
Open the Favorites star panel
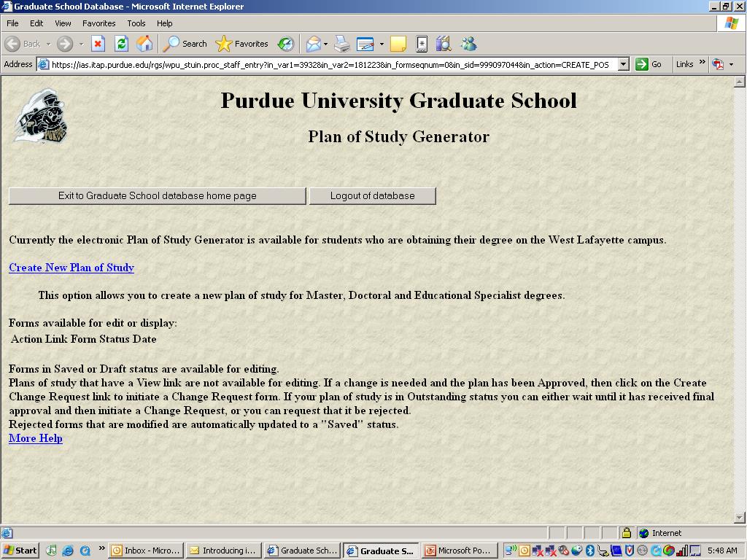click(242, 44)
